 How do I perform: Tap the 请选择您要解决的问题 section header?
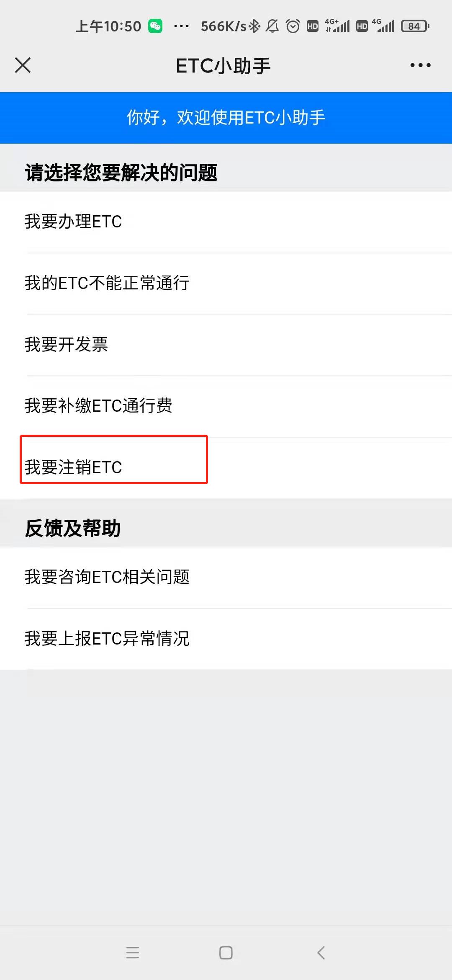[x=121, y=173]
